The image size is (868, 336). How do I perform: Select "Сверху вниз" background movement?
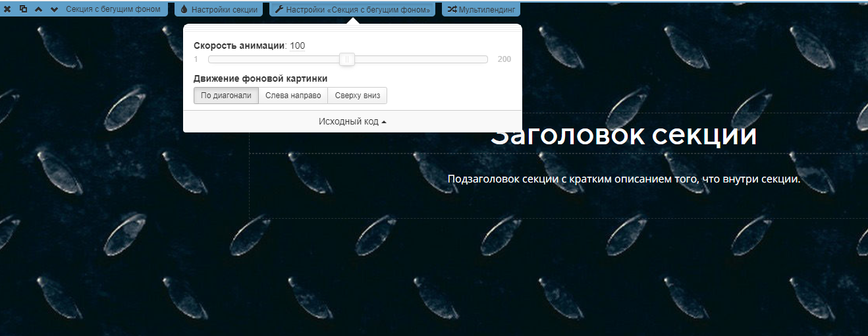click(x=358, y=96)
